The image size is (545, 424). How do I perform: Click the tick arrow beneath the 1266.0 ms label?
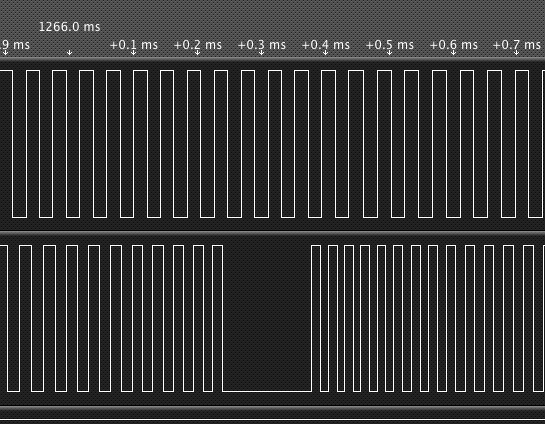click(70, 52)
